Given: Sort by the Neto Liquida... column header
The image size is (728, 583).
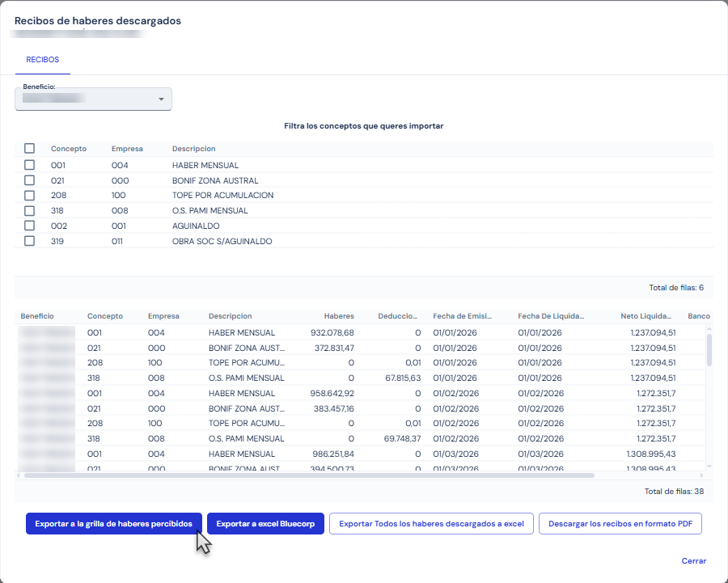Looking at the screenshot, I should [x=645, y=316].
